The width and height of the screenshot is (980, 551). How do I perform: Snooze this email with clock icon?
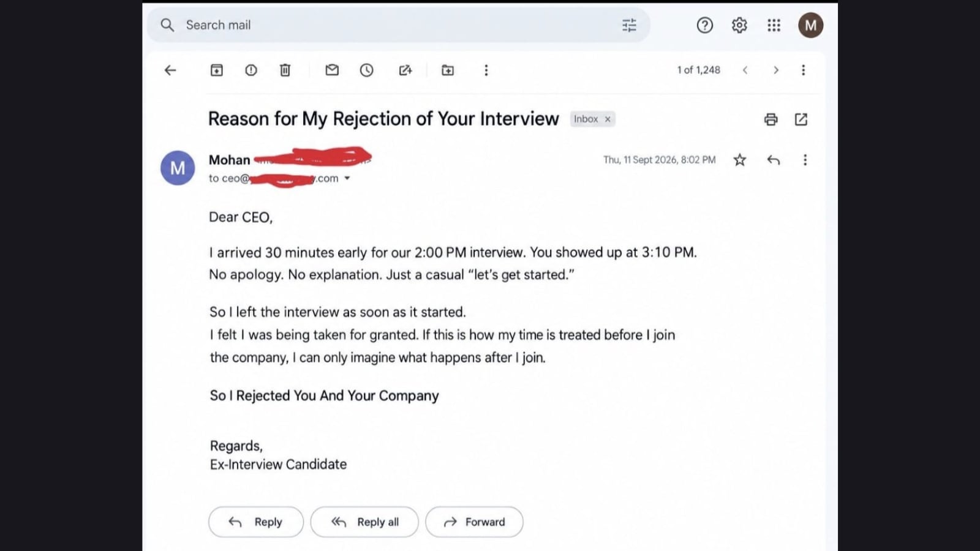[366, 70]
